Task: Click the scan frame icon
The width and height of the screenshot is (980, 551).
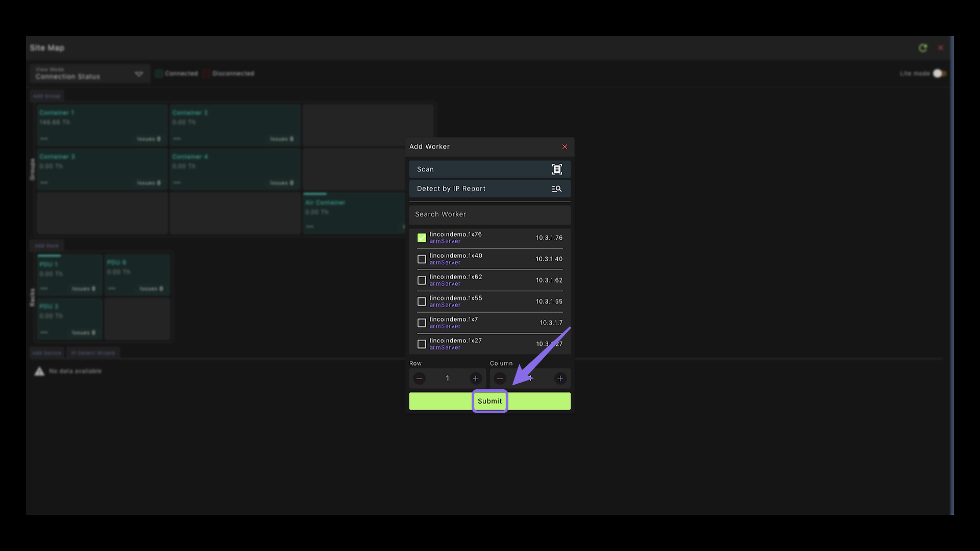Action: pos(557,169)
